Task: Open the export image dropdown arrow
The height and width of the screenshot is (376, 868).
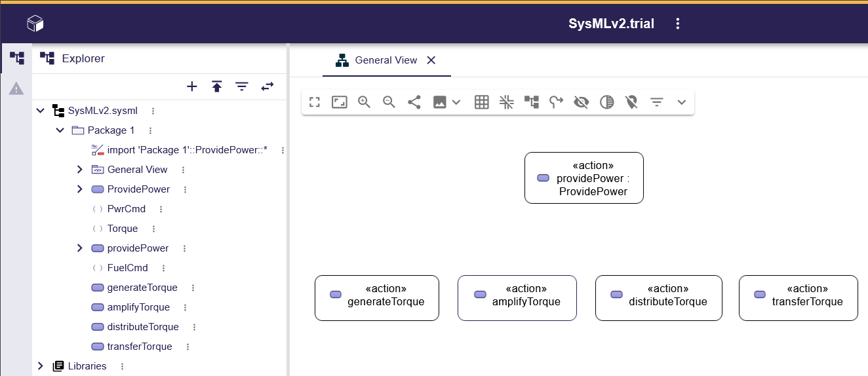Action: pos(457,102)
